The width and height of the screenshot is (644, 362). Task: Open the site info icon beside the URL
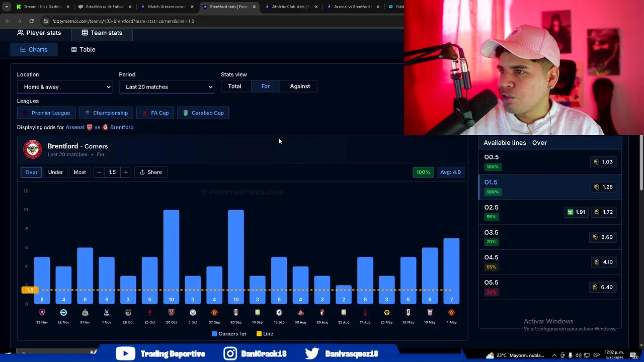(x=46, y=21)
